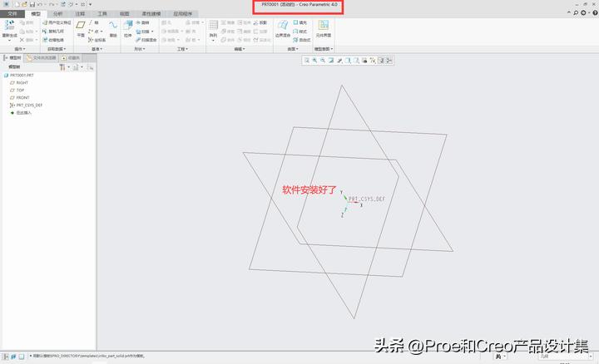Open the 文件 (File) menu
This screenshot has width=599, height=364.
12,14
